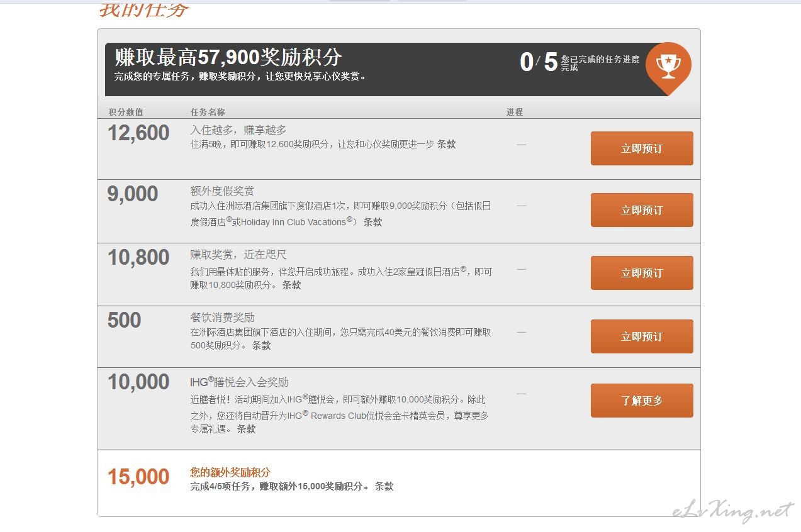Click 立即预订 for 赚取奖赏，近在咫尺
Image resolution: width=801 pixels, height=532 pixels.
coord(642,273)
